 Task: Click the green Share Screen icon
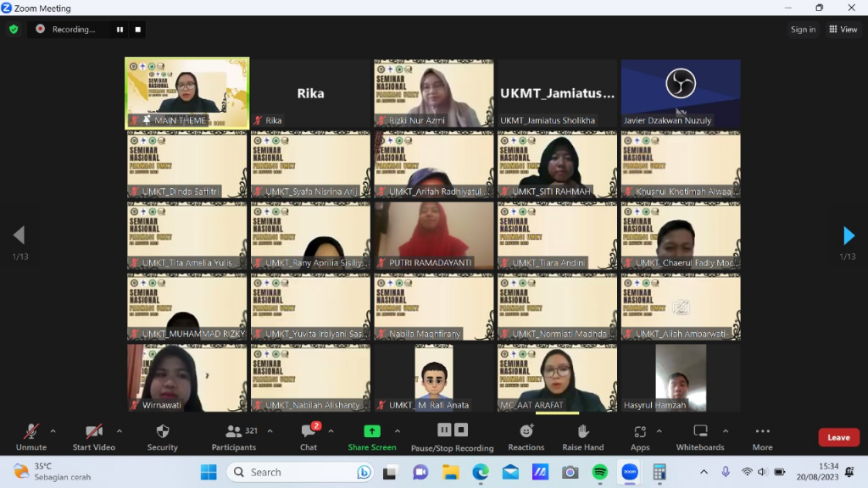(371, 431)
